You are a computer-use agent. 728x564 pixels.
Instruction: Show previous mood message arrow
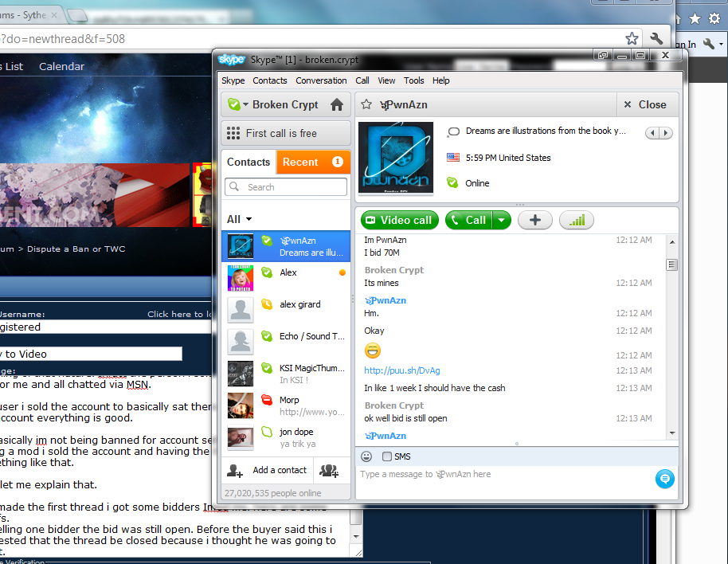tap(652, 133)
